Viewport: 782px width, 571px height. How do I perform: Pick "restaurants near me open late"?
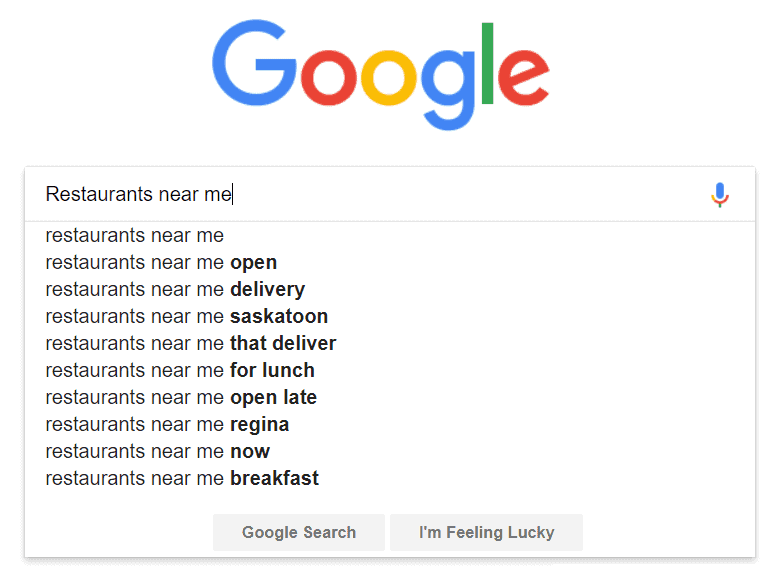pos(181,398)
